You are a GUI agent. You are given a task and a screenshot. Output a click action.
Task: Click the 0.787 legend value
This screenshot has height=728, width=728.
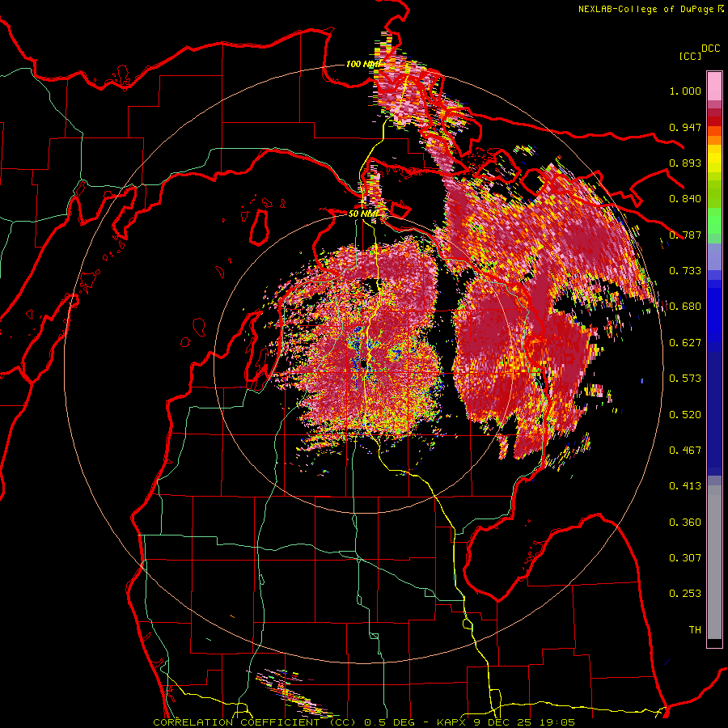(685, 235)
